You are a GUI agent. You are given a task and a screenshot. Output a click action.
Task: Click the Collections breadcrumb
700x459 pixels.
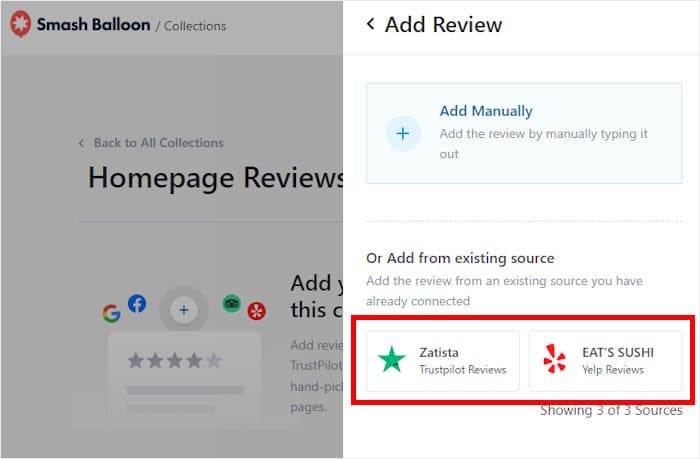(195, 26)
